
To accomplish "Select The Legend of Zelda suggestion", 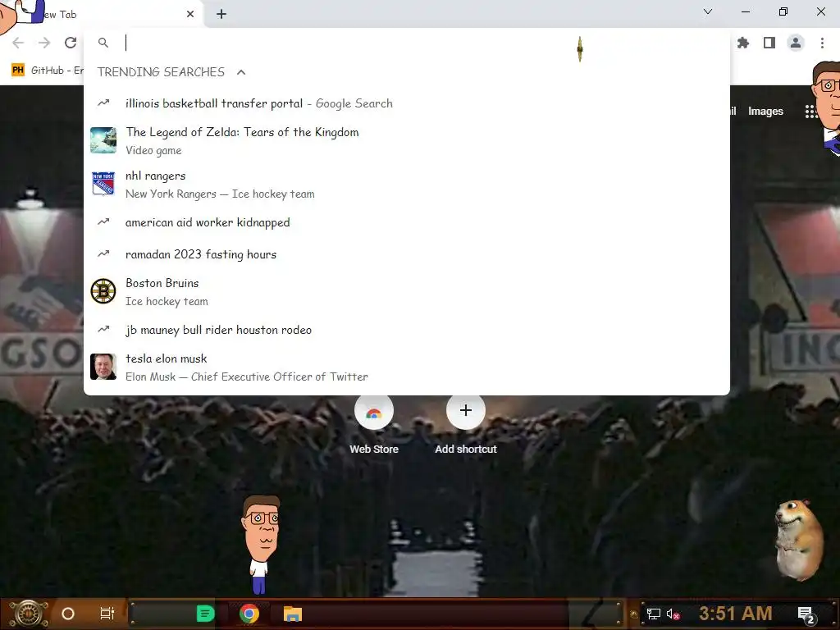I will click(407, 141).
